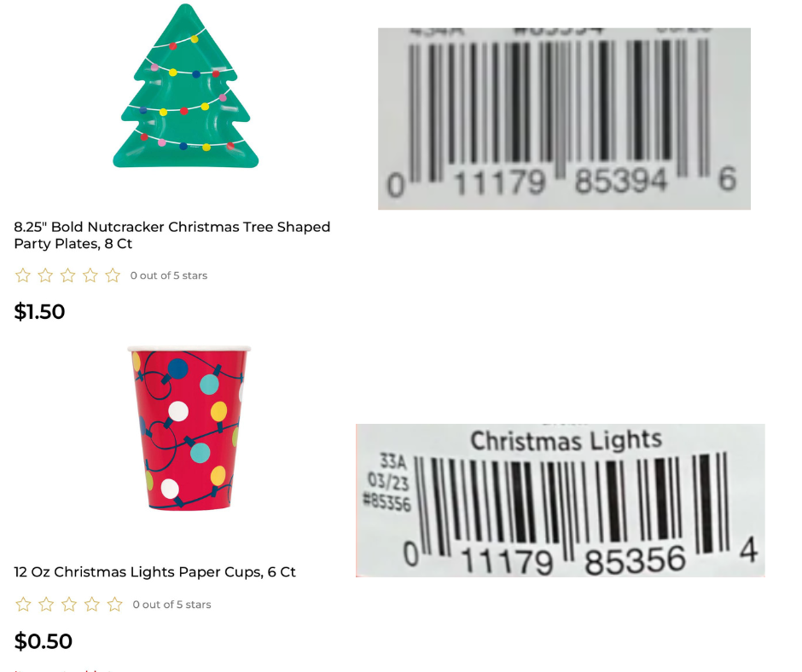Open the 12 Oz Christmas Lights Paper Cups title
This screenshot has height=672, width=802.
154,572
